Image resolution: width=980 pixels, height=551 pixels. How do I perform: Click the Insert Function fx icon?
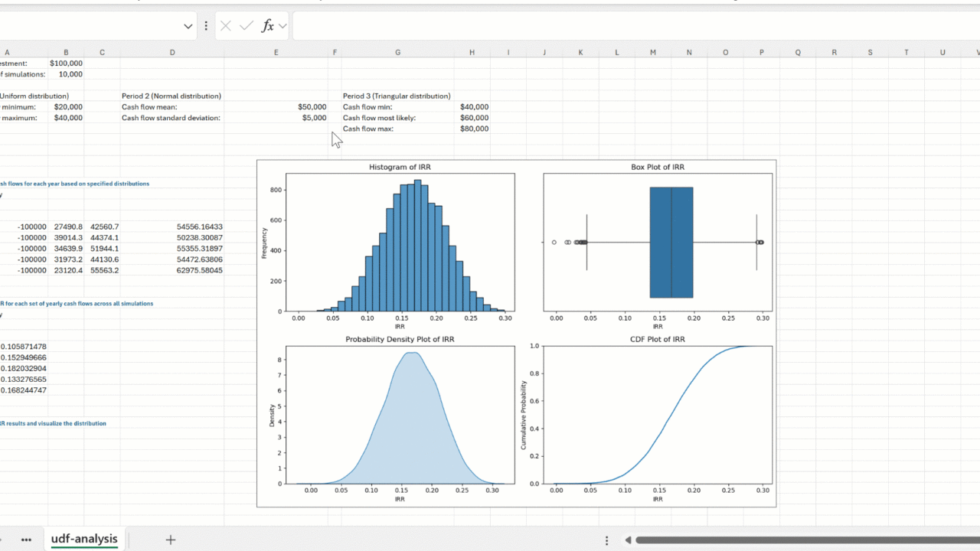[267, 26]
